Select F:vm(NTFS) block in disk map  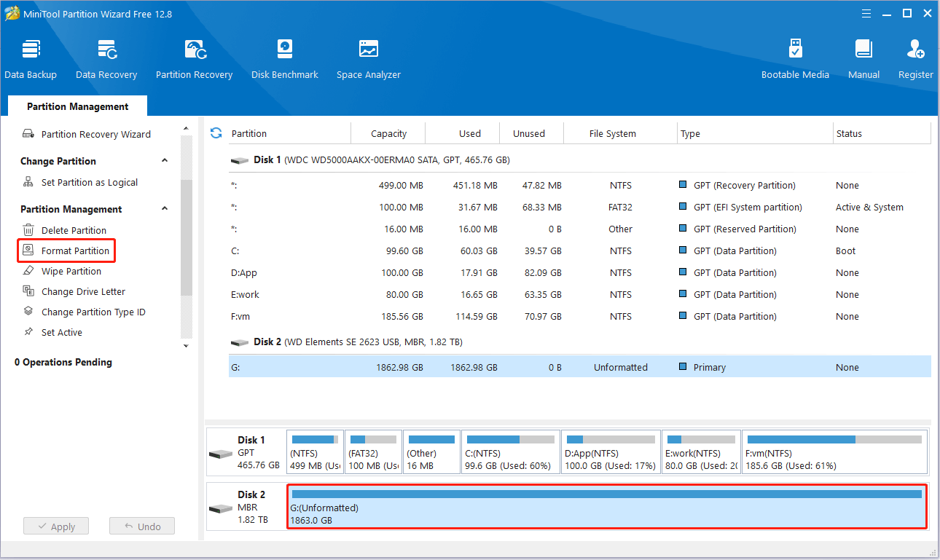pyautogui.click(x=835, y=452)
